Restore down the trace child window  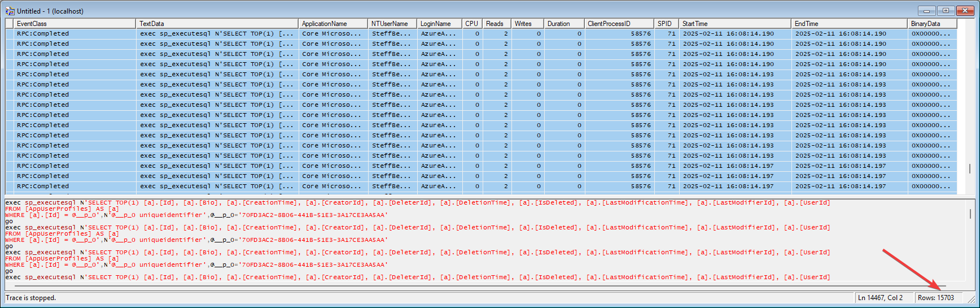(x=946, y=11)
